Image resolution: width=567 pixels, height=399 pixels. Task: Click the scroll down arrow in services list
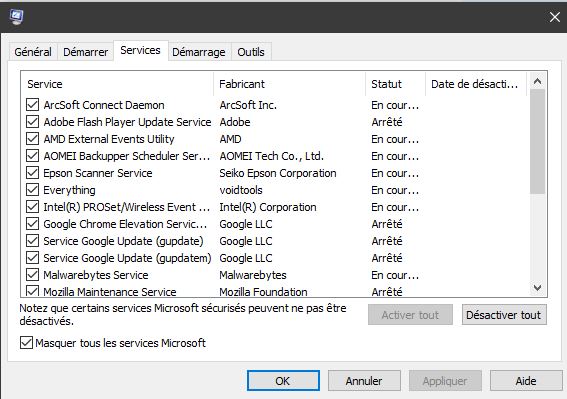click(x=537, y=288)
